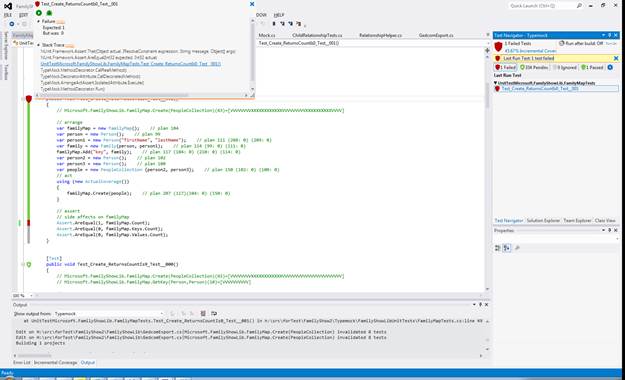Toggle the 334 Pending filter button
Image resolution: width=625 pixels, height=380 pixels.
(534, 67)
